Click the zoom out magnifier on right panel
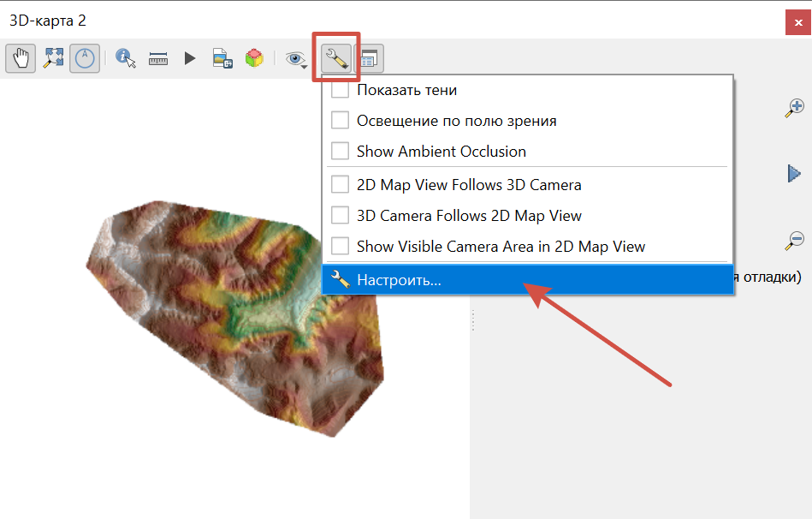 (x=795, y=241)
